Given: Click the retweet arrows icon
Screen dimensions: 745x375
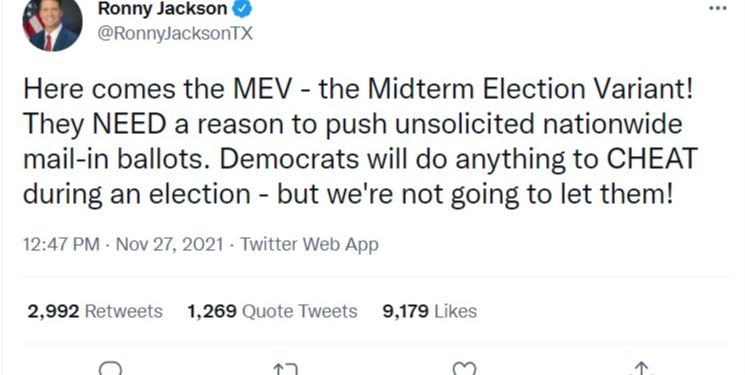Looking at the screenshot, I should [285, 369].
